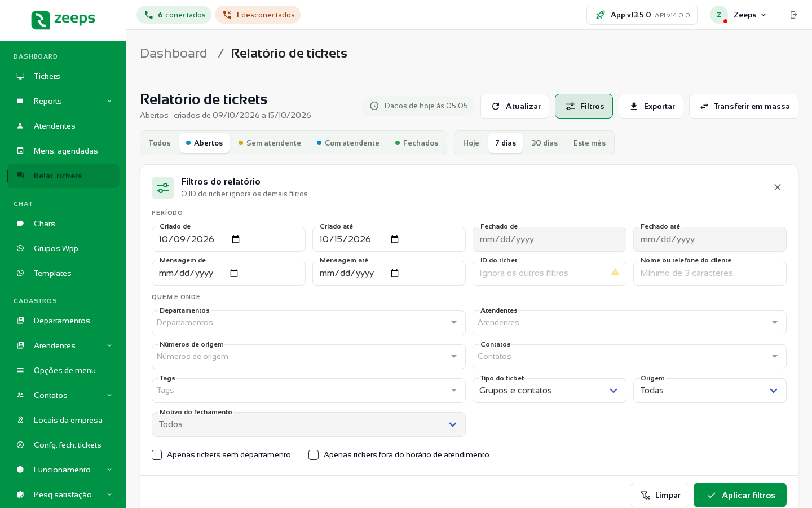Switch period to 30 dias

click(x=544, y=143)
